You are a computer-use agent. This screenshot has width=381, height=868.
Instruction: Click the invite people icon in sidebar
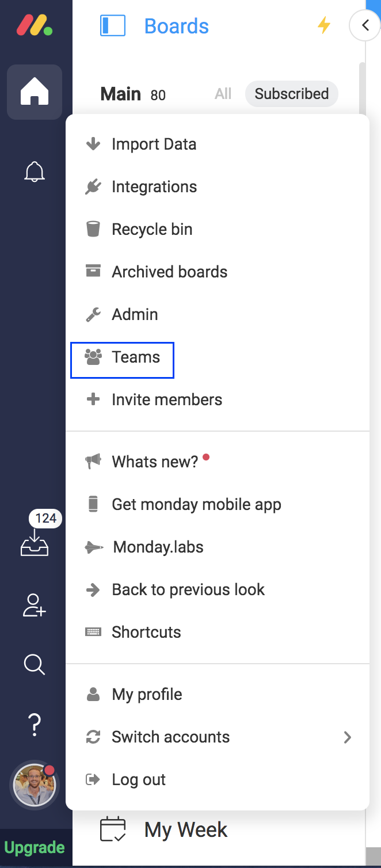coord(35,606)
